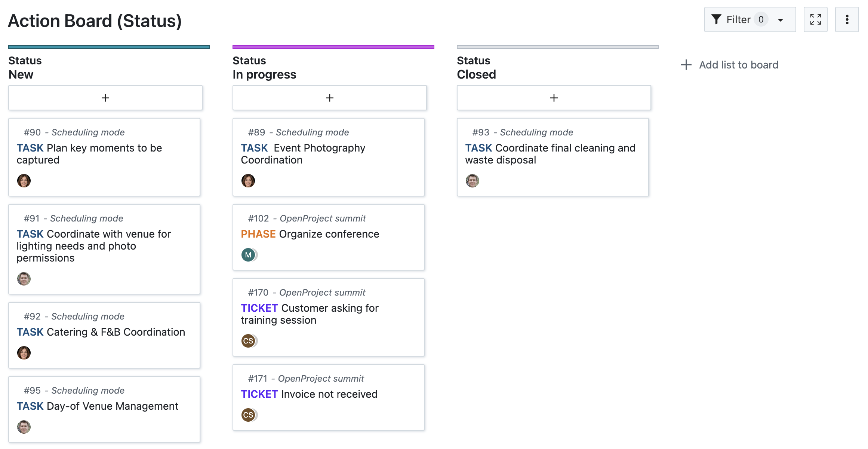Screen dimensions: 868x449
Task: Add a card to the Closed column
Action: pos(553,98)
